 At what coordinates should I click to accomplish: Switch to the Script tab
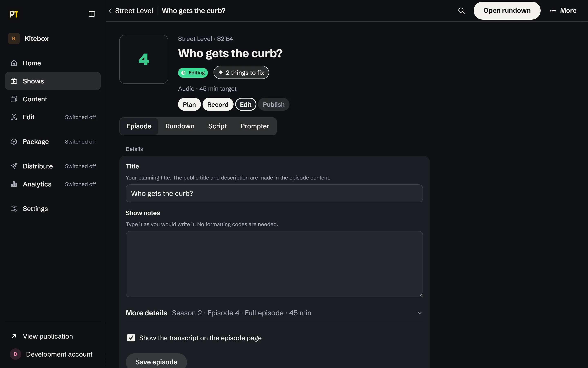(x=217, y=126)
